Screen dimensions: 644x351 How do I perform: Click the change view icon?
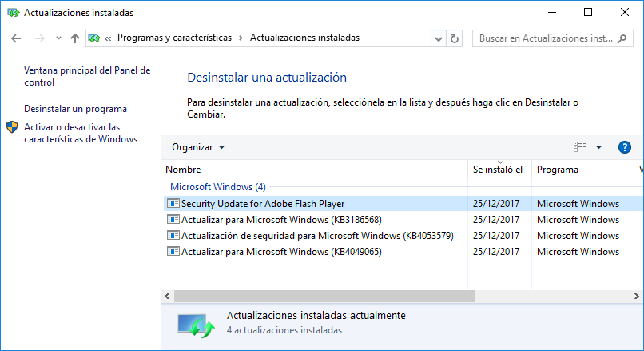pos(580,147)
